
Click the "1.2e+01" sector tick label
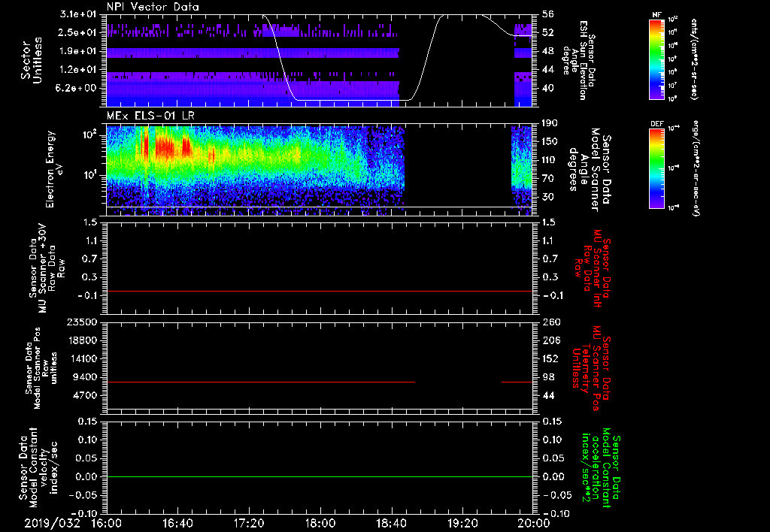[x=78, y=70]
